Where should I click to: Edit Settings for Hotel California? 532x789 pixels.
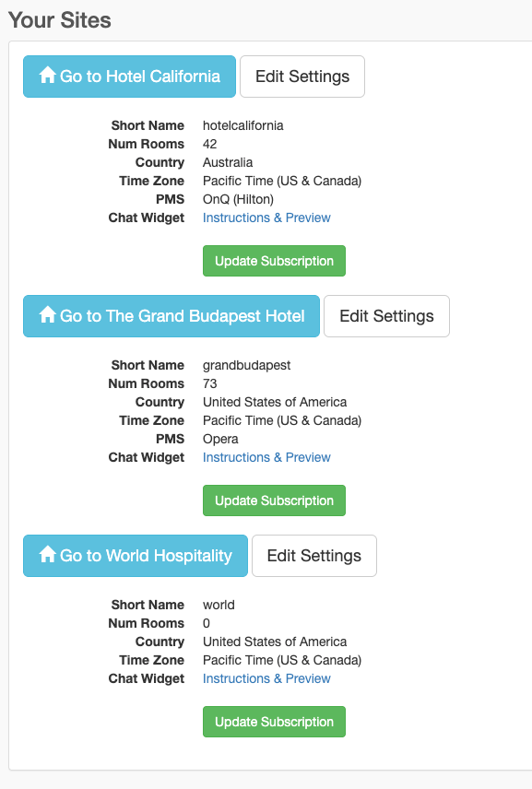coord(302,77)
